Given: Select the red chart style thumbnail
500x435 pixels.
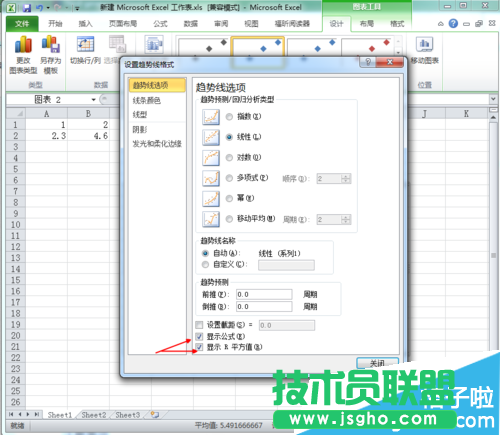Looking at the screenshot, I should [x=366, y=47].
